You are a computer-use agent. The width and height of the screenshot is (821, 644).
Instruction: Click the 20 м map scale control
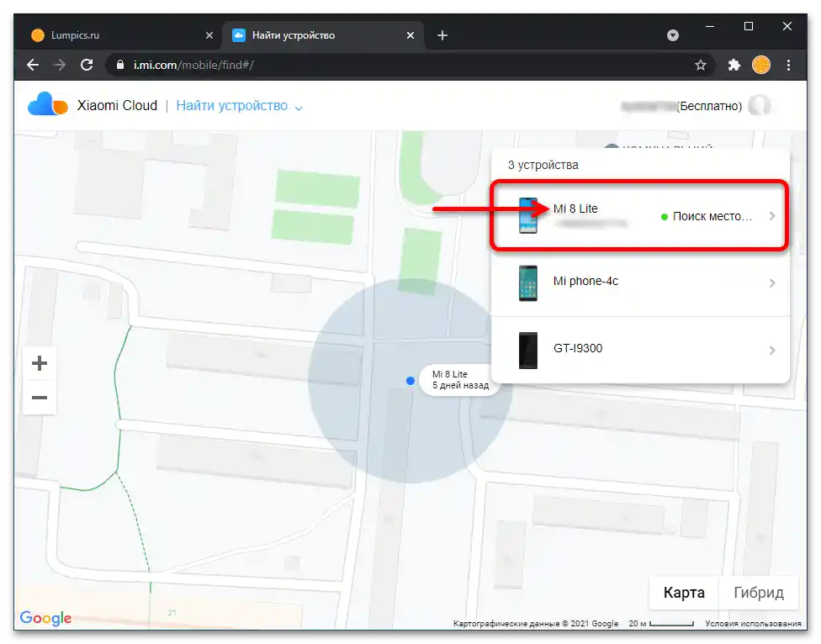(661, 624)
